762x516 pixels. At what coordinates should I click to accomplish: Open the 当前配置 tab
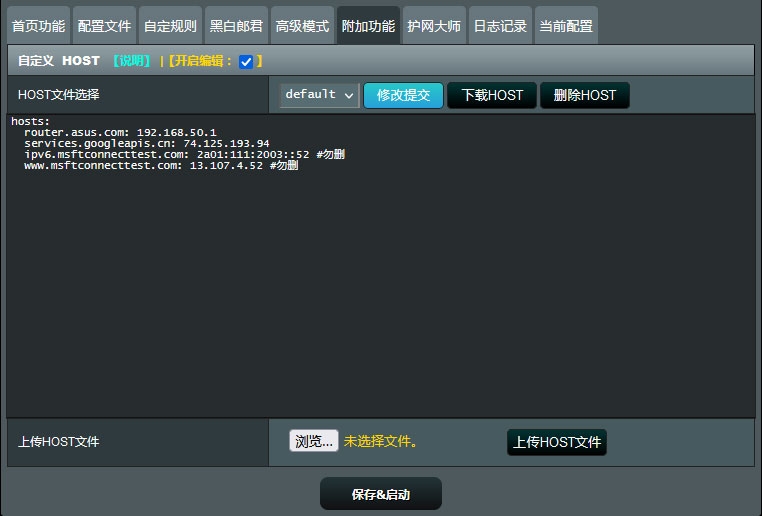click(x=566, y=26)
